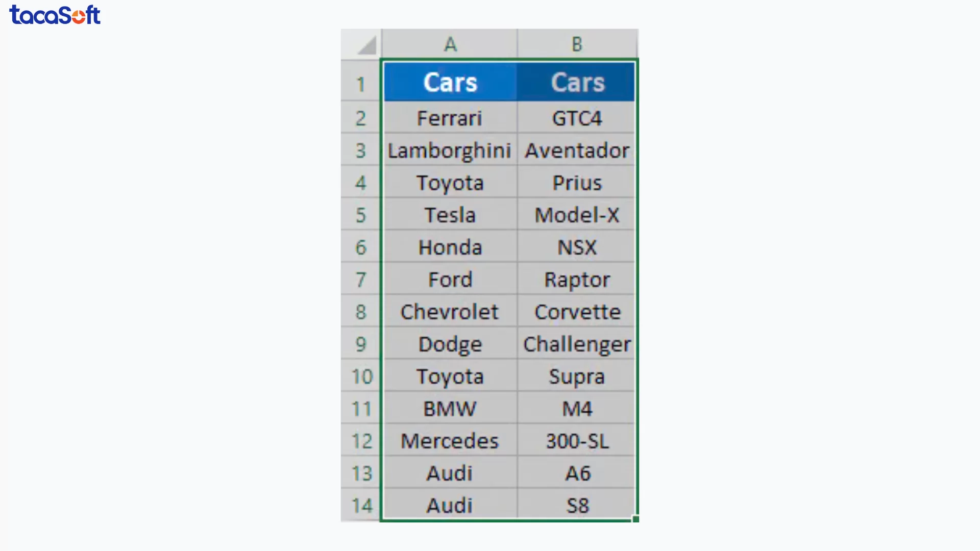Select row 1 header
Screen dimensions: 980x551
pyautogui.click(x=360, y=82)
